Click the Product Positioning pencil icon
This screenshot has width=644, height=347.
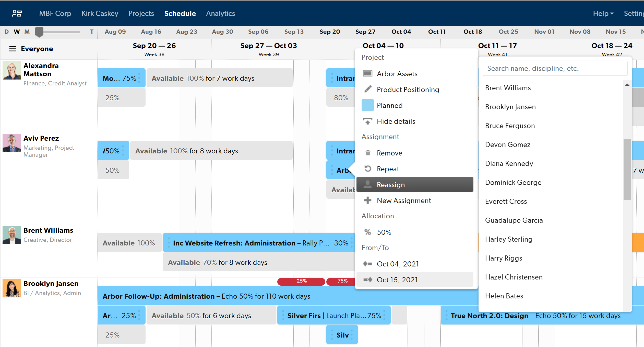367,89
